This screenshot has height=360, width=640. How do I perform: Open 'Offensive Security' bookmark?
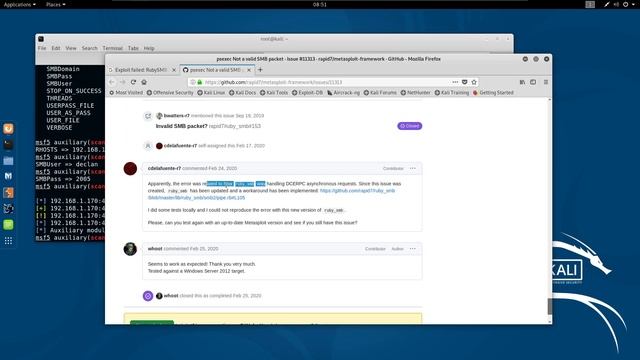pyautogui.click(x=170, y=93)
